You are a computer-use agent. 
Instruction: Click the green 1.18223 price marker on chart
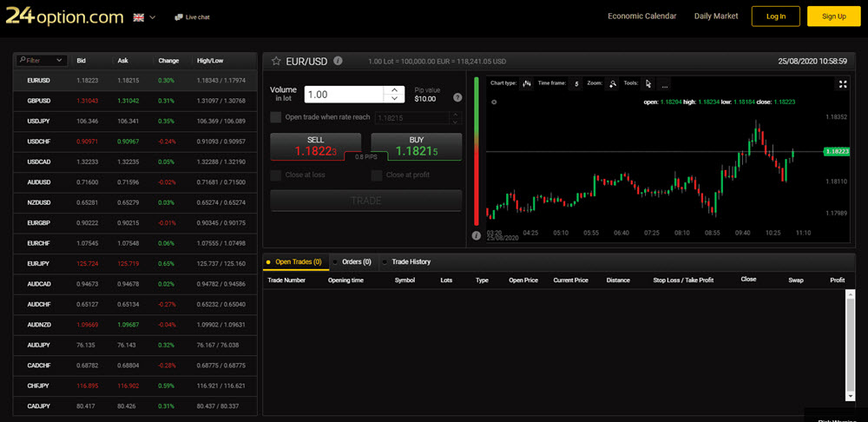(837, 151)
